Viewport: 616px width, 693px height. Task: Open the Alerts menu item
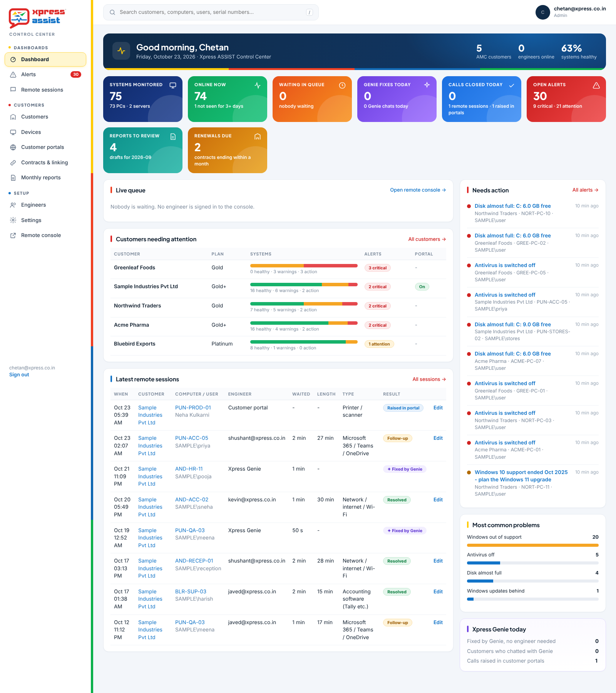pyautogui.click(x=45, y=75)
